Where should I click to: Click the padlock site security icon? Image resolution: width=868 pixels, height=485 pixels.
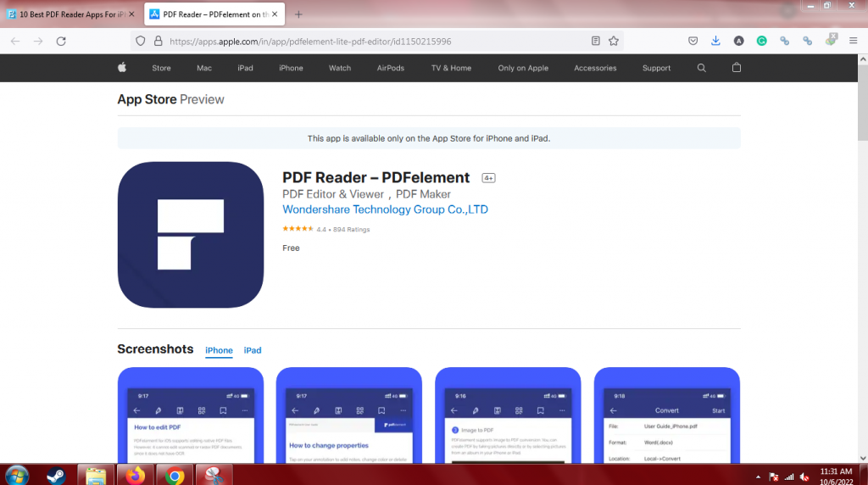[159, 41]
